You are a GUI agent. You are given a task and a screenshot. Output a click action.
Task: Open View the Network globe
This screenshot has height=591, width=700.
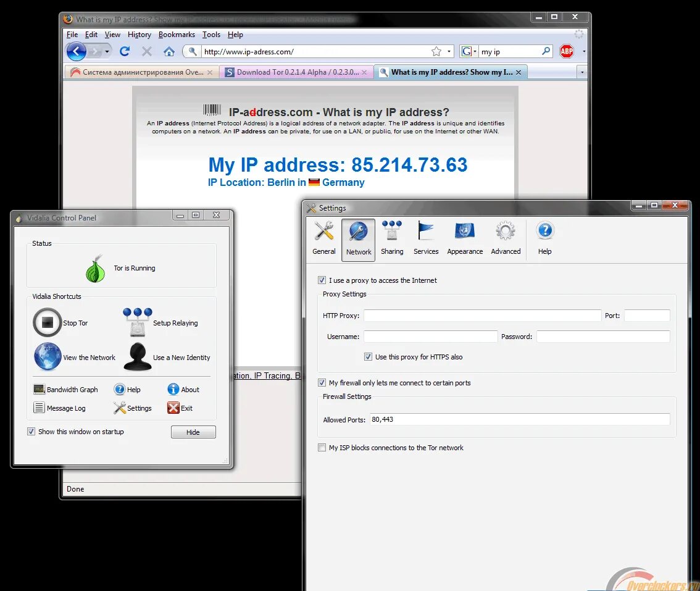point(75,357)
